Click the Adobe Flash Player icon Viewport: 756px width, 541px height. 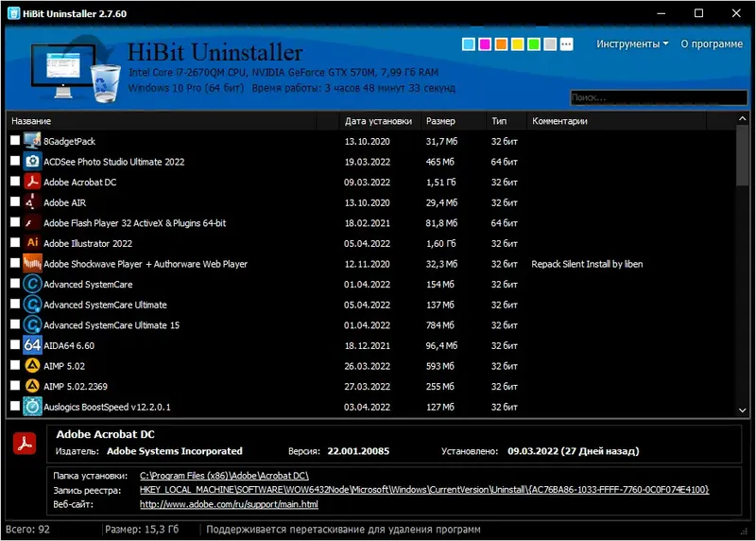(32, 222)
